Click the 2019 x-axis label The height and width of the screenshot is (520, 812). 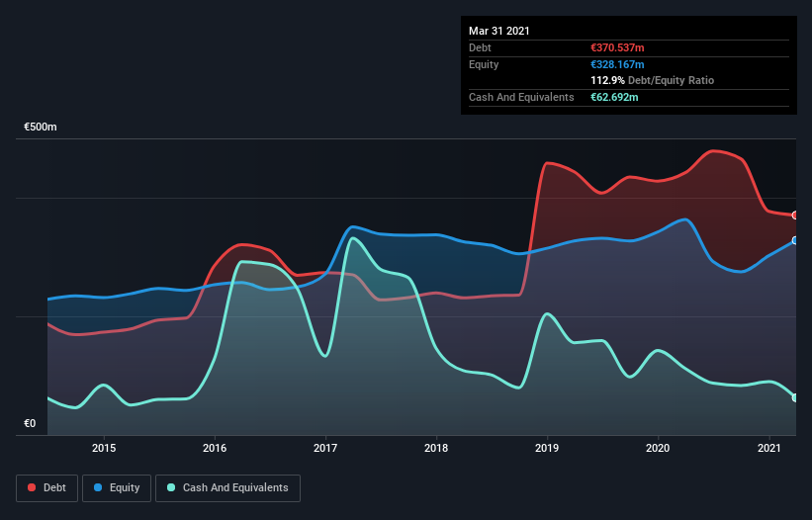547,448
